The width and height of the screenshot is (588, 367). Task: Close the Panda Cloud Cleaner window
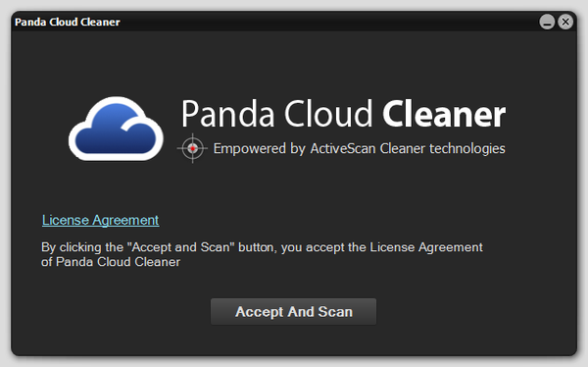[x=565, y=22]
